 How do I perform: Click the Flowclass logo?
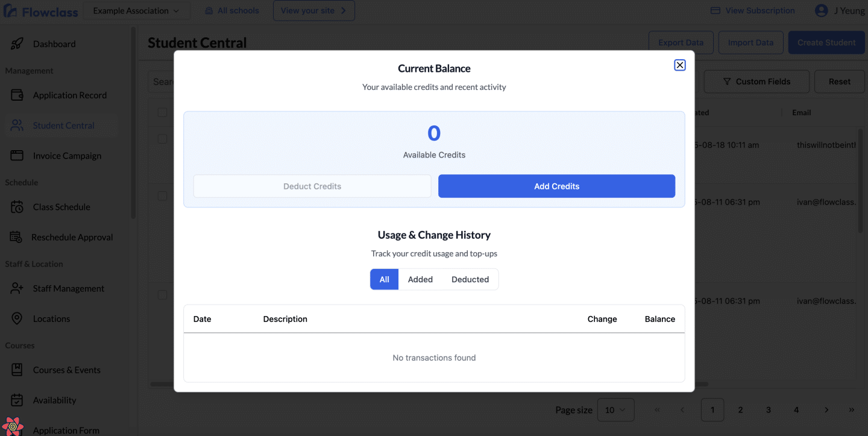pyautogui.click(x=40, y=11)
